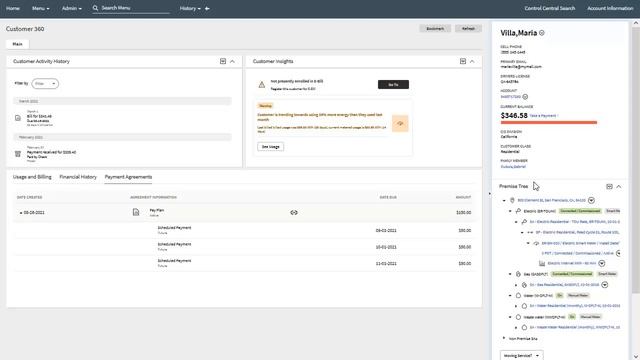Click the premise location pin icon
This screenshot has width=640, height=360.
(512, 200)
